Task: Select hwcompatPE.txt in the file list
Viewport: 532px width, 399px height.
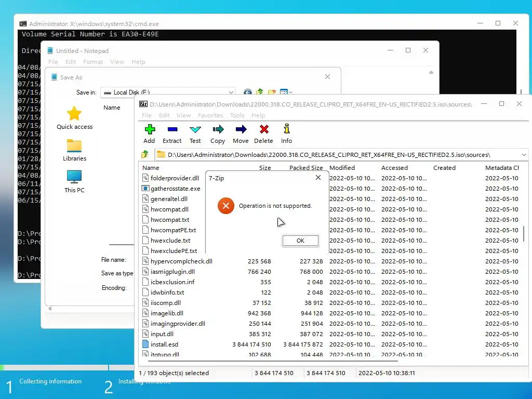Action: [173, 230]
